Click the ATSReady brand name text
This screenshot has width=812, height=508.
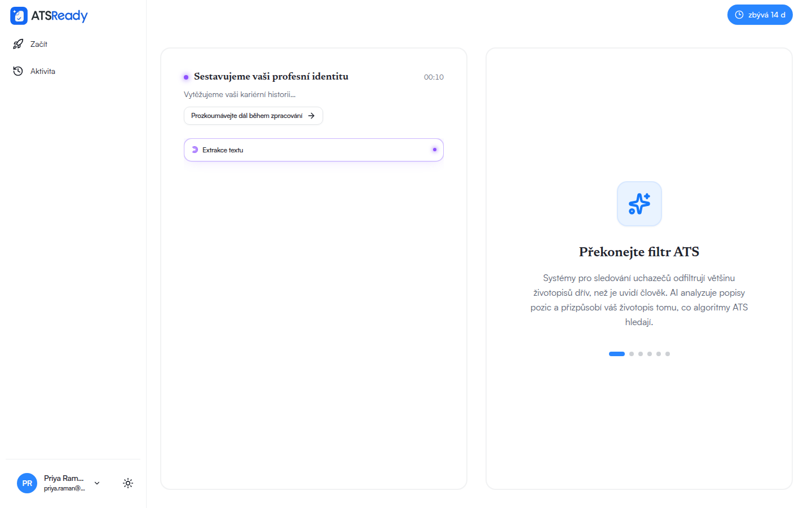point(59,16)
